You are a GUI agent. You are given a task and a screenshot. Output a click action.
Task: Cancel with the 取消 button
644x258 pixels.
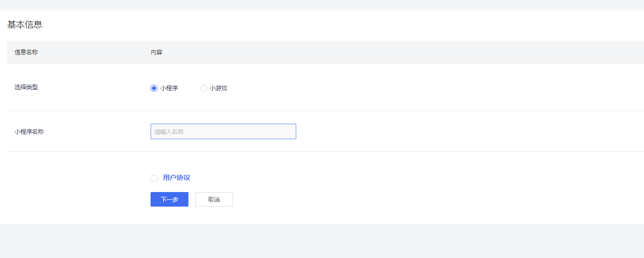(x=214, y=199)
